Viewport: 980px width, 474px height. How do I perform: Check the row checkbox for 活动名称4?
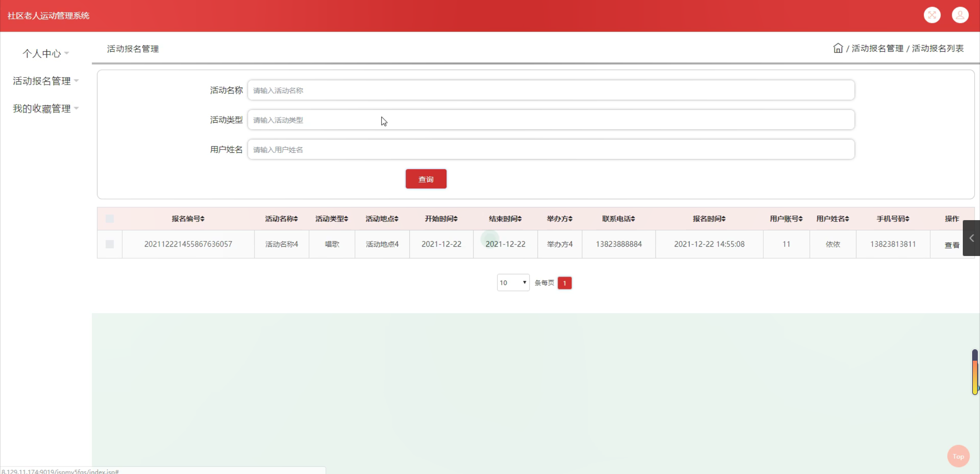[110, 244]
